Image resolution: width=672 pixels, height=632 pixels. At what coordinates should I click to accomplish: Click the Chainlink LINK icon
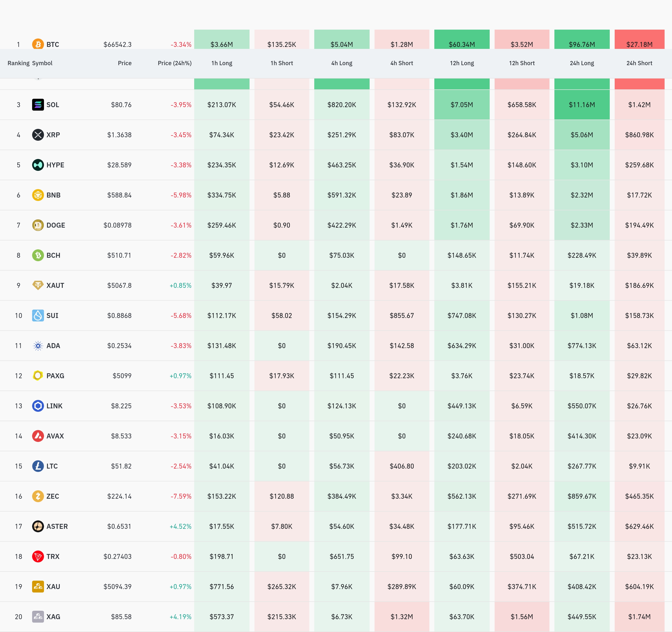point(38,406)
